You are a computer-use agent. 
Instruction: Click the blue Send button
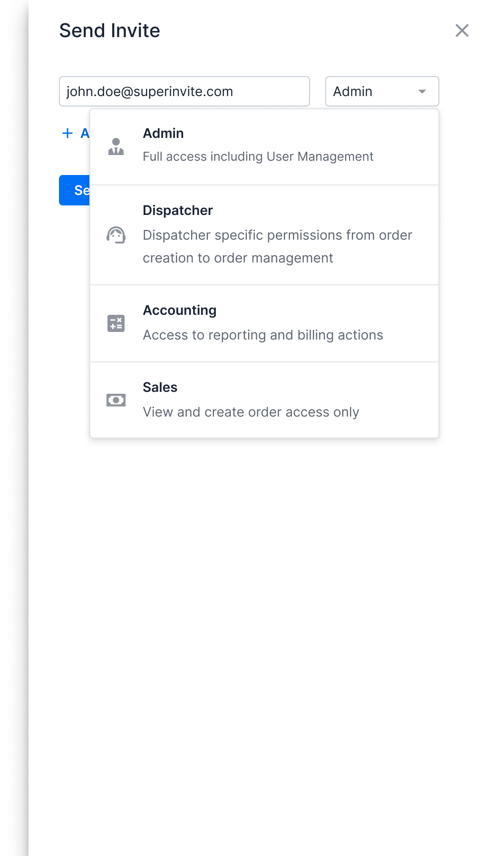click(x=75, y=190)
